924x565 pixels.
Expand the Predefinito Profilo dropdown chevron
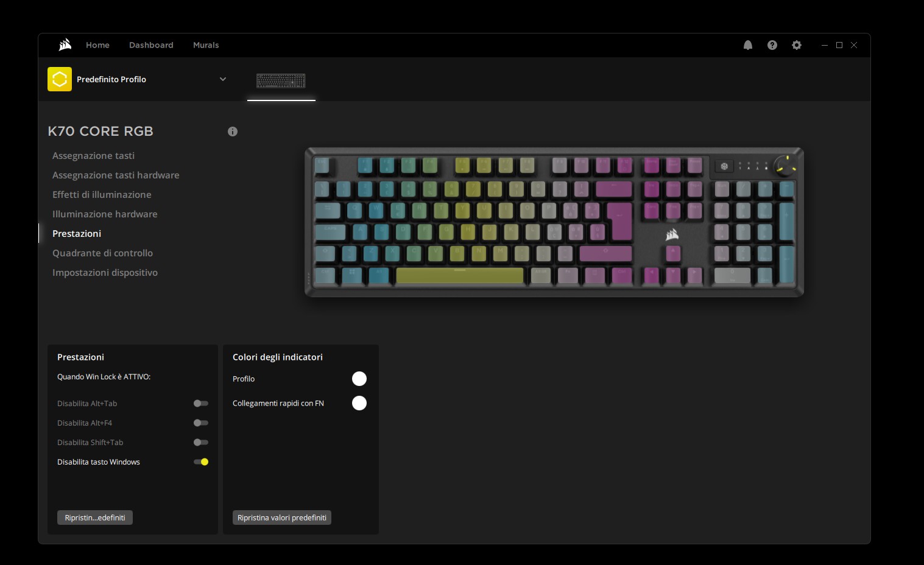(x=223, y=79)
